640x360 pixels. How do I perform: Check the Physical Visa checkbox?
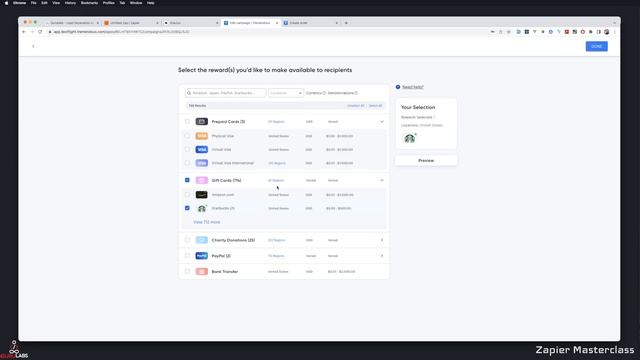(x=187, y=136)
